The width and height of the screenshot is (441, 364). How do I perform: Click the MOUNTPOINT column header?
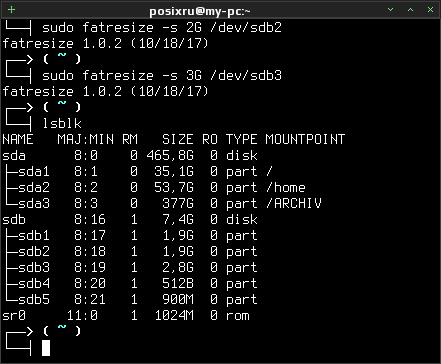tap(305, 139)
